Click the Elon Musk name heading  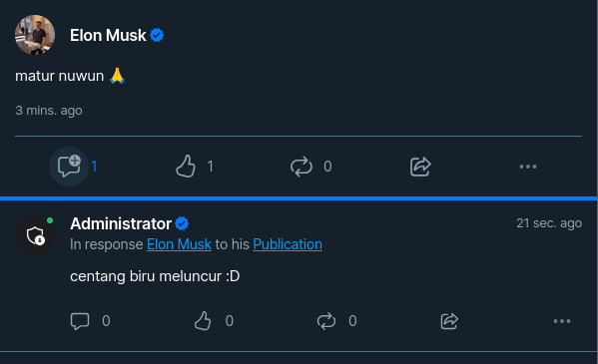108,35
